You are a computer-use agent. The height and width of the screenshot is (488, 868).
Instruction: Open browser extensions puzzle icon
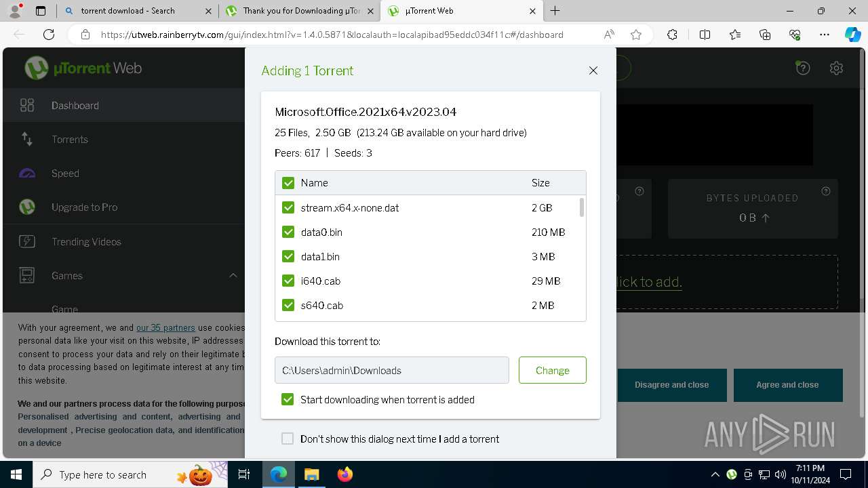pyautogui.click(x=672, y=35)
